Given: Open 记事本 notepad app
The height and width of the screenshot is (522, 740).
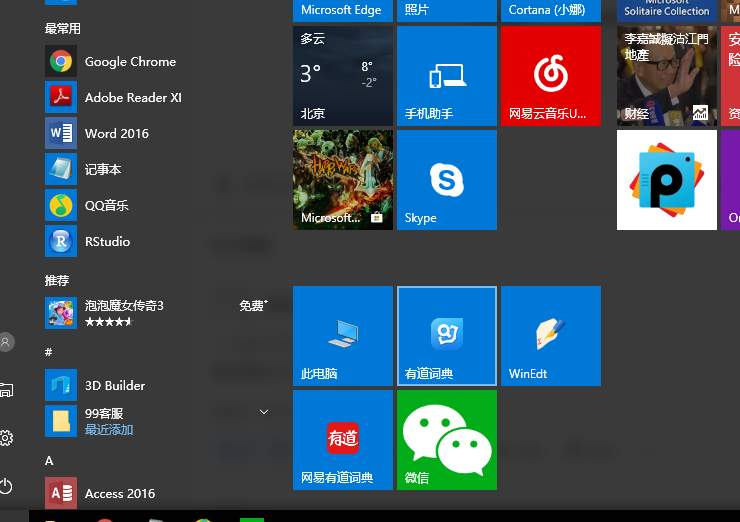Looking at the screenshot, I should click(x=158, y=169).
